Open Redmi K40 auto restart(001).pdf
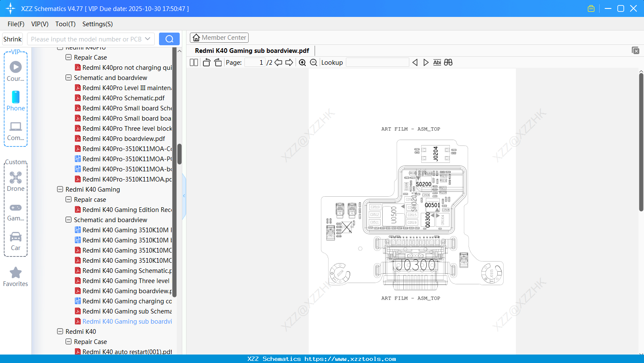The width and height of the screenshot is (644, 363). pyautogui.click(x=123, y=352)
